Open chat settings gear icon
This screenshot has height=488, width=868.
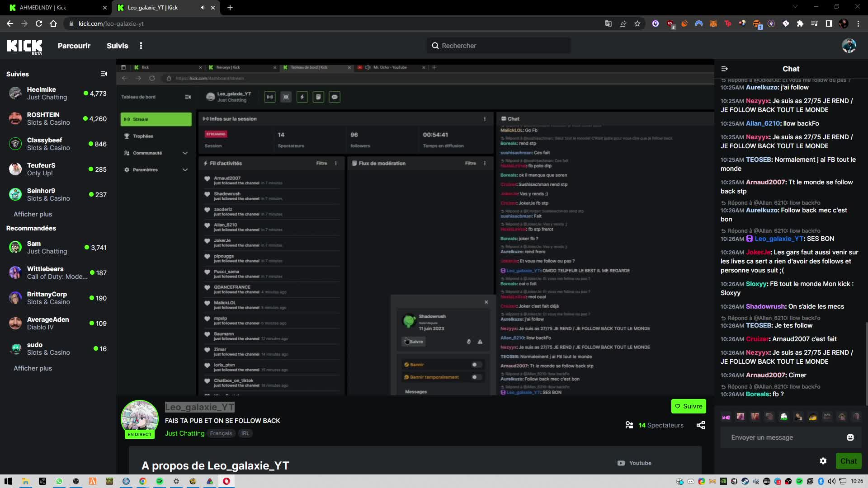pyautogui.click(x=823, y=461)
